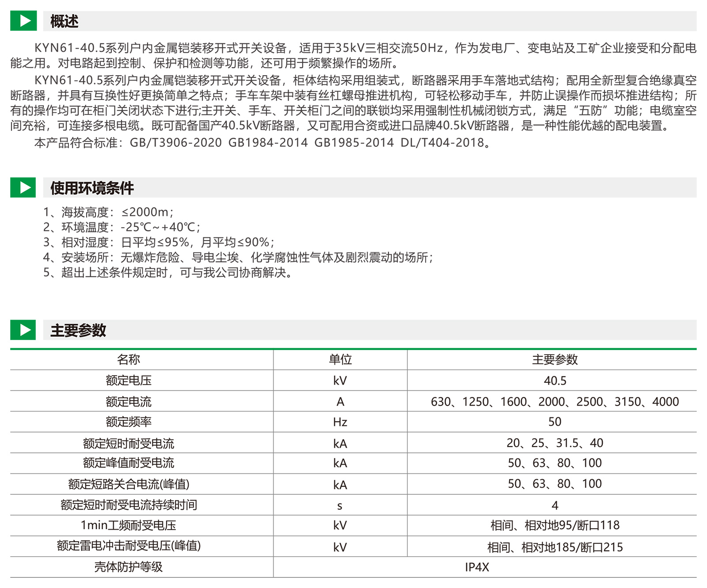Viewport: 707px width, 588px height.
Task: Click the green arrow icon beside 使用环境条件
Action: (23, 187)
